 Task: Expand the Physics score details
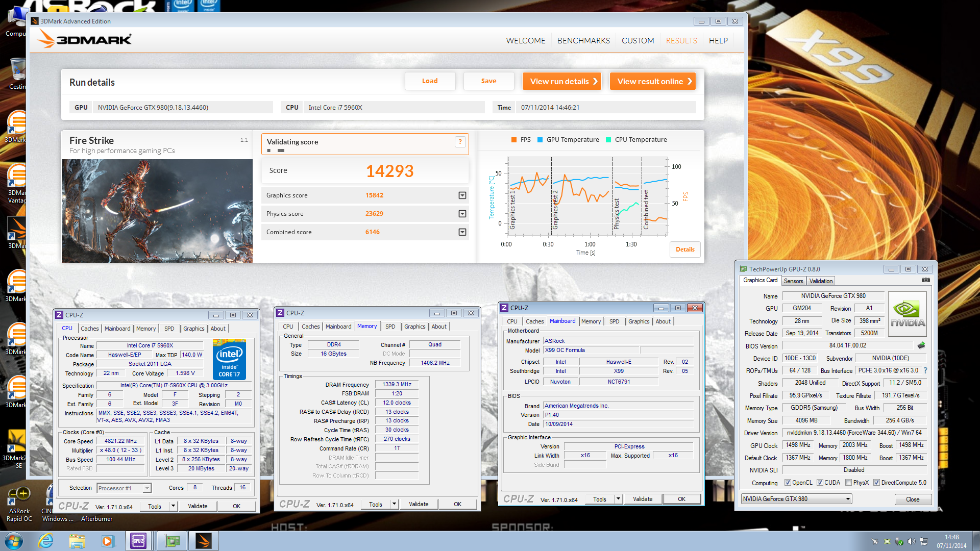click(x=462, y=214)
